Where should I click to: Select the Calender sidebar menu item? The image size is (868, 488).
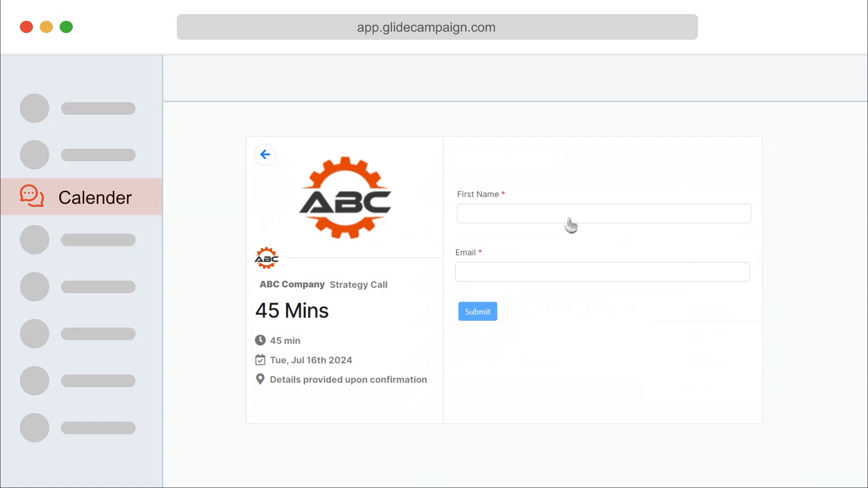[94, 197]
